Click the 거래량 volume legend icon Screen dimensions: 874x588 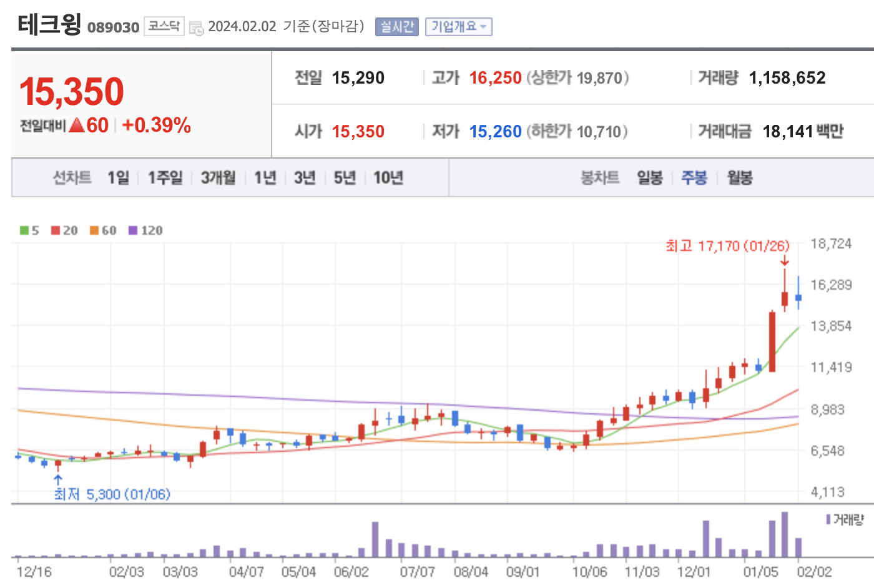coord(828,519)
